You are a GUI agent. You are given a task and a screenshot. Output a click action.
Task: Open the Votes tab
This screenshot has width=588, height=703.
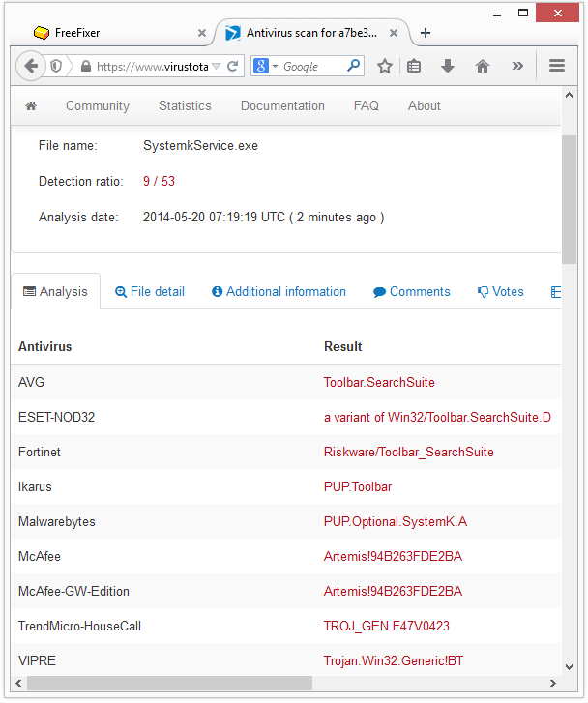(500, 291)
